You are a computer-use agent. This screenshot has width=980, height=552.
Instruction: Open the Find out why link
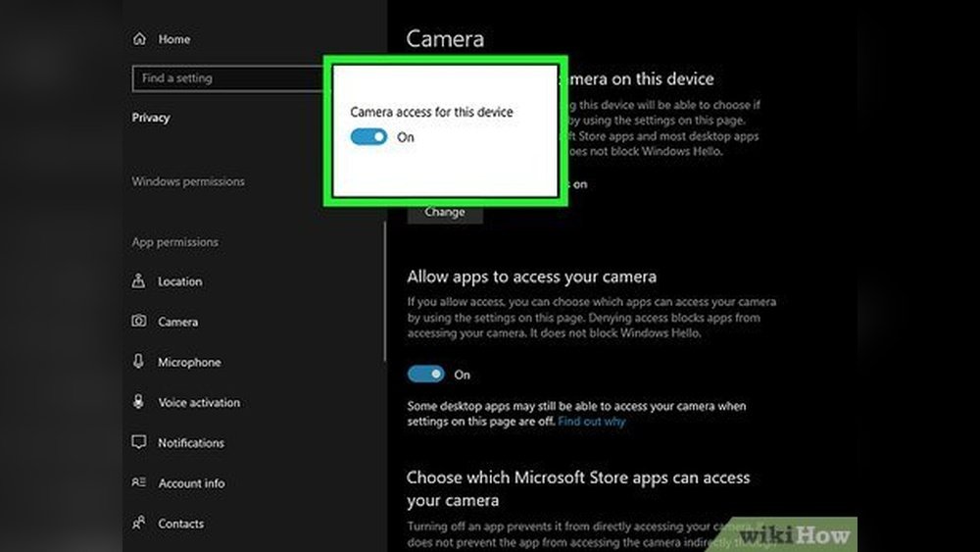591,422
